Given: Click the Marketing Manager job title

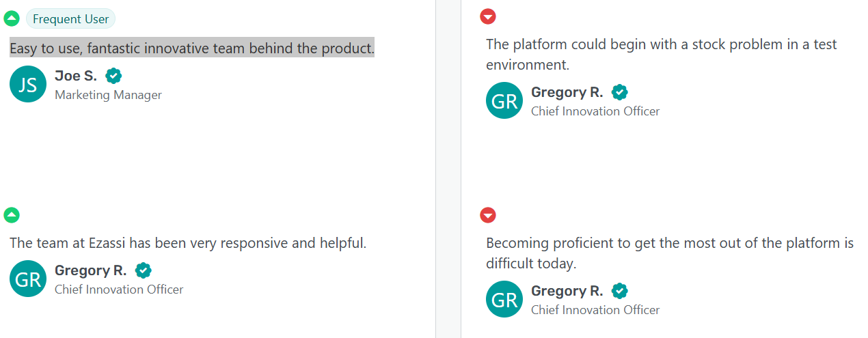Looking at the screenshot, I should click(108, 95).
